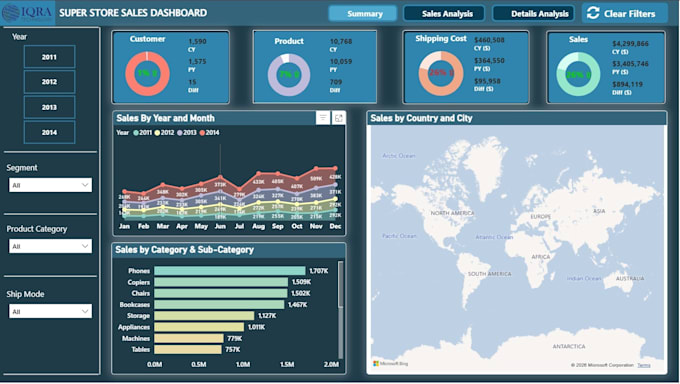Image resolution: width=680 pixels, height=384 pixels.
Task: Click the 2011 legend color dot
Action: tap(136, 132)
